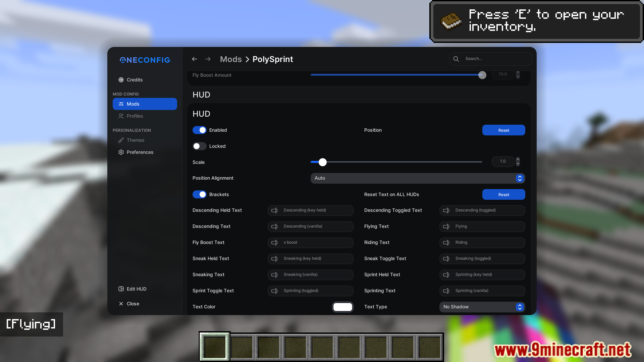Image resolution: width=644 pixels, height=362 pixels.
Task: Click the Themes brush icon
Action: [x=121, y=140]
